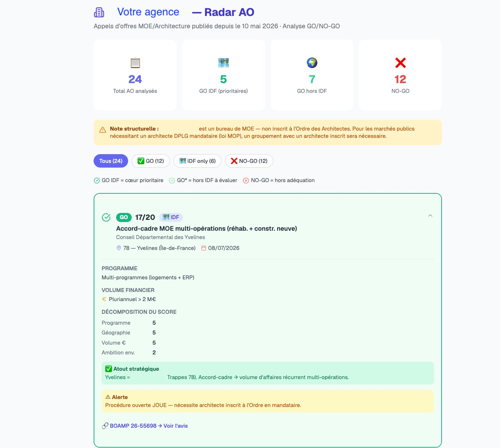The width and height of the screenshot is (500, 448).
Task: Select the Tous (24) filter tab
Action: tap(111, 161)
